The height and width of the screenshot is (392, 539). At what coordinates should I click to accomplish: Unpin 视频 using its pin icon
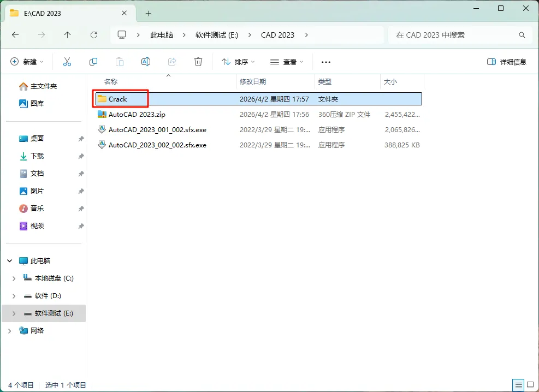(x=81, y=226)
